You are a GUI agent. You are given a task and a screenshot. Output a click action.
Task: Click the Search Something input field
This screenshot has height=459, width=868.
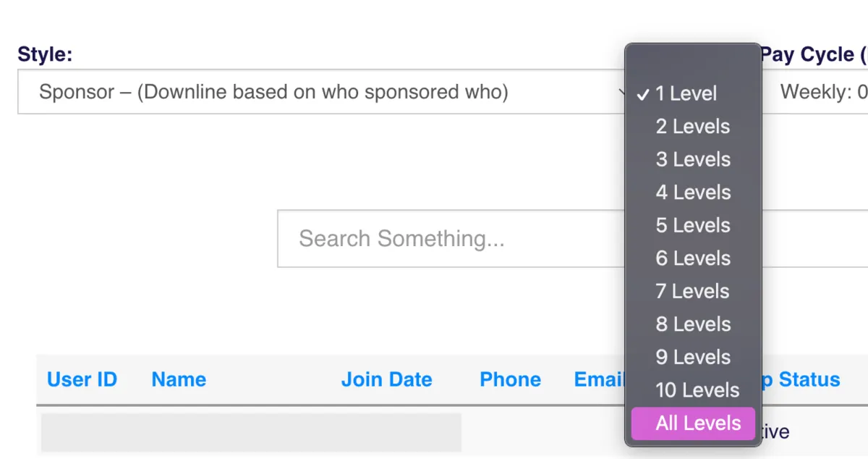tap(448, 239)
